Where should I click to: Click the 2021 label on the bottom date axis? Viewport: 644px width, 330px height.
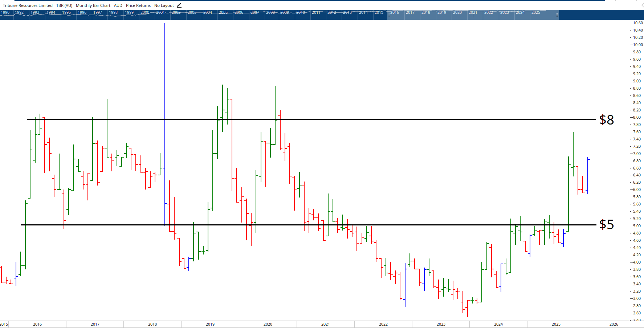click(x=326, y=324)
